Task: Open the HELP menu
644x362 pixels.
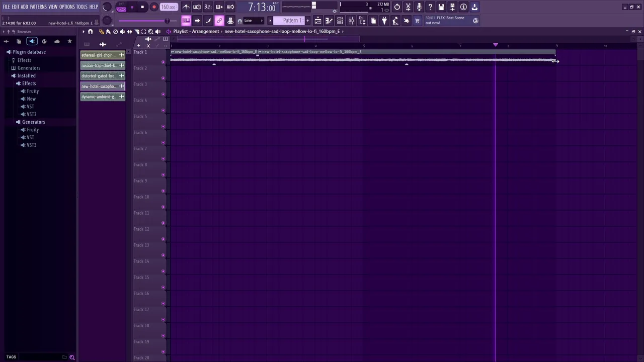Action: [x=94, y=7]
